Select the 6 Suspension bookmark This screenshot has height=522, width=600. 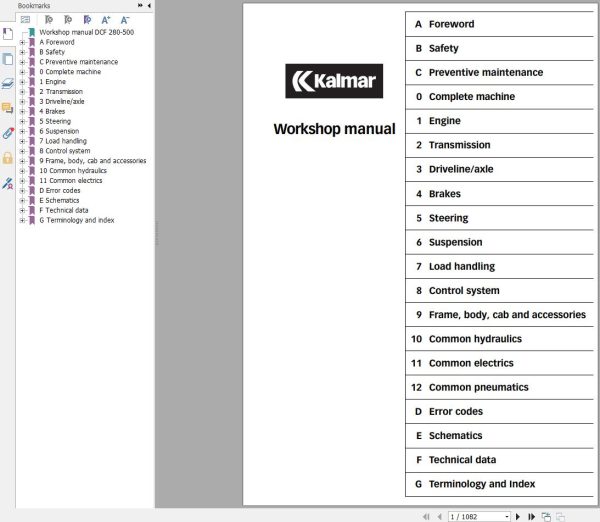59,131
